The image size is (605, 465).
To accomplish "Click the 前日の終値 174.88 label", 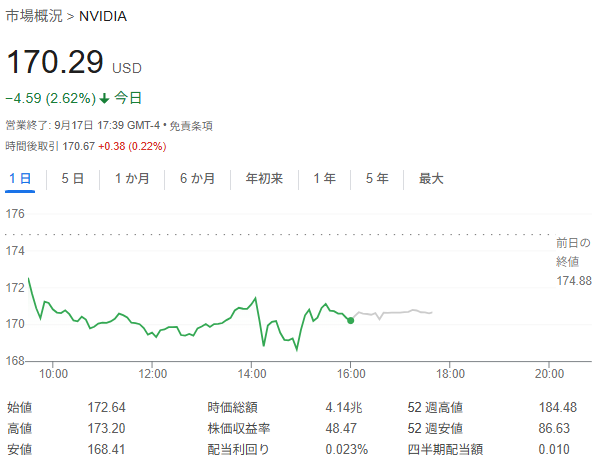I will [x=573, y=262].
